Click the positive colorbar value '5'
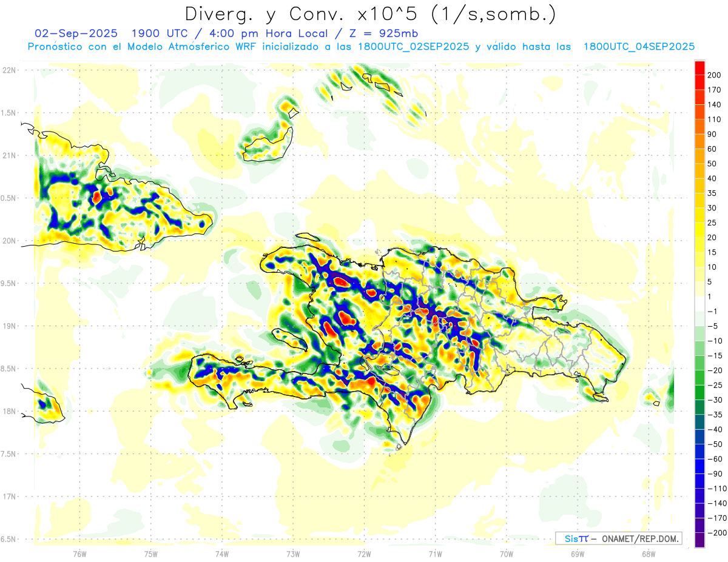The width and height of the screenshot is (728, 562). [709, 282]
